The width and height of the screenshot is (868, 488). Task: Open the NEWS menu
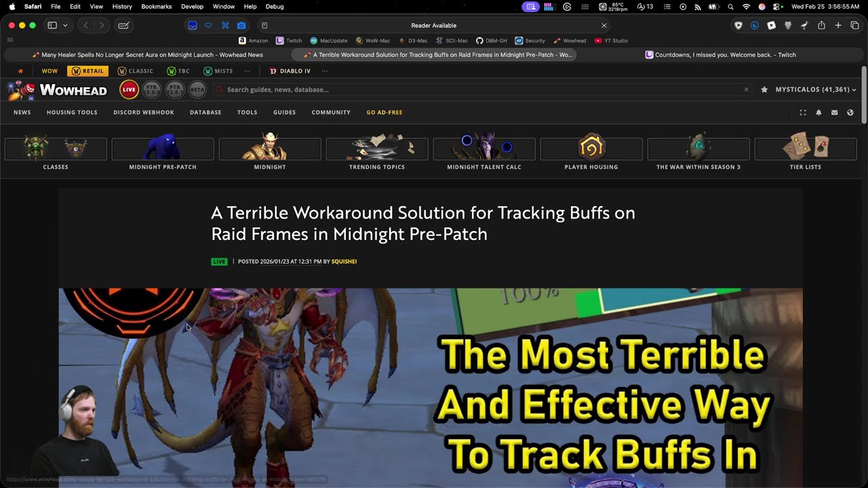click(x=22, y=113)
